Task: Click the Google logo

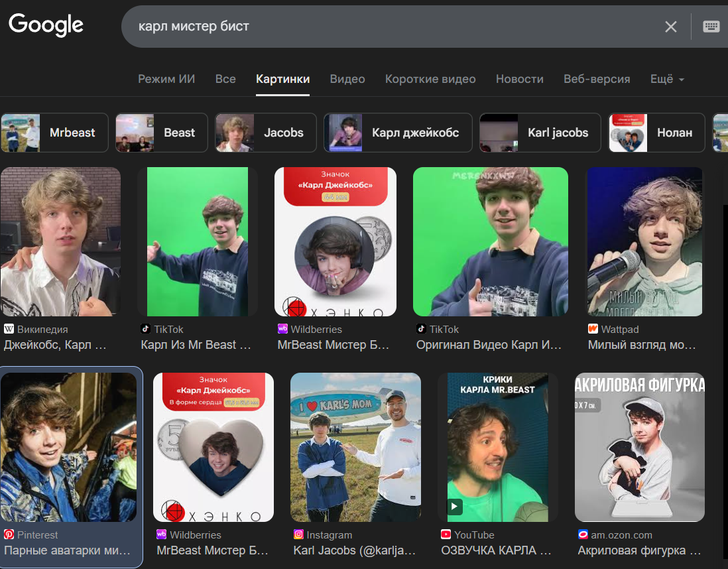Action: [46, 25]
